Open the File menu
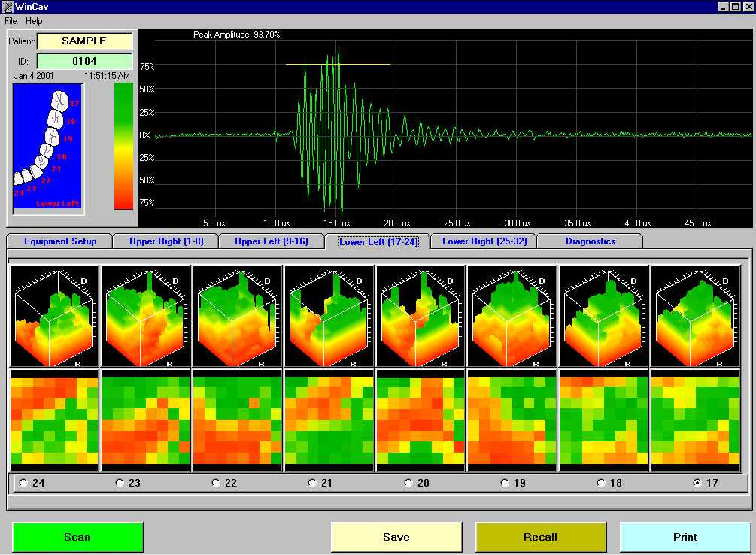Screen dimensions: 756x555 [11, 21]
